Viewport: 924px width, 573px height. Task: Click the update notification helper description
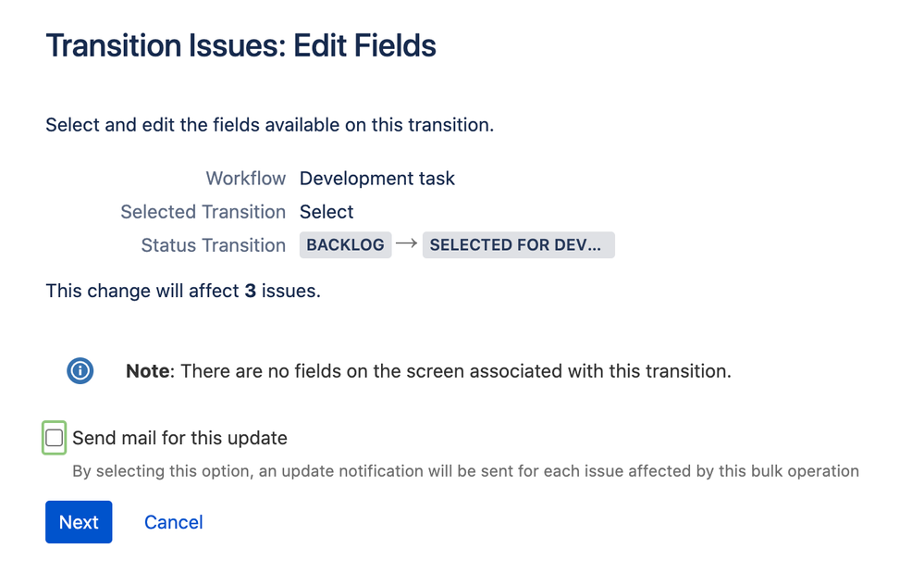(465, 471)
